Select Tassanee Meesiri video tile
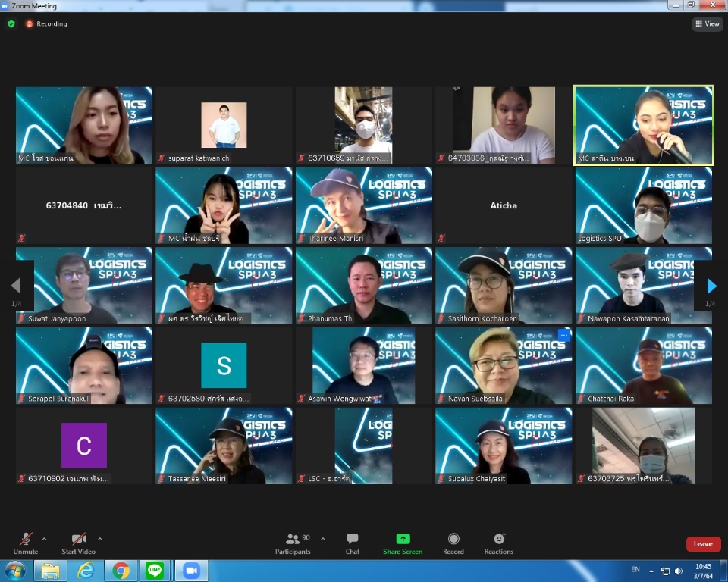This screenshot has width=728, height=582. tap(224, 446)
